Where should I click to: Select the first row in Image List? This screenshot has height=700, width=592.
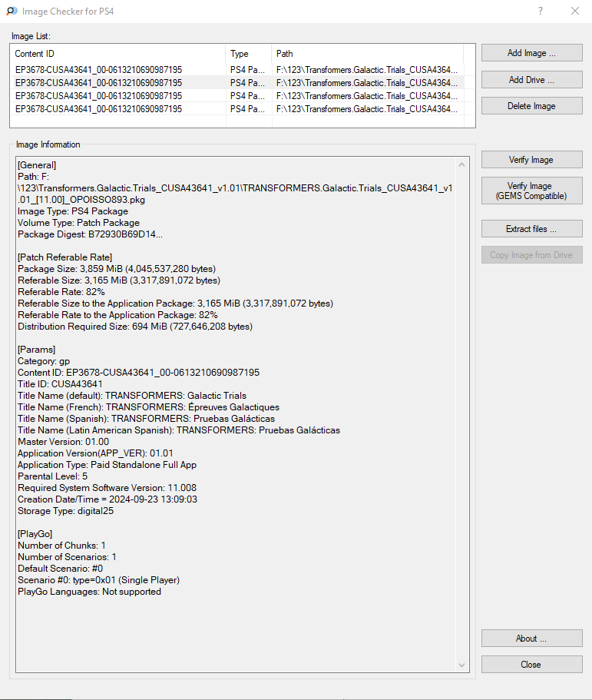[x=236, y=70]
